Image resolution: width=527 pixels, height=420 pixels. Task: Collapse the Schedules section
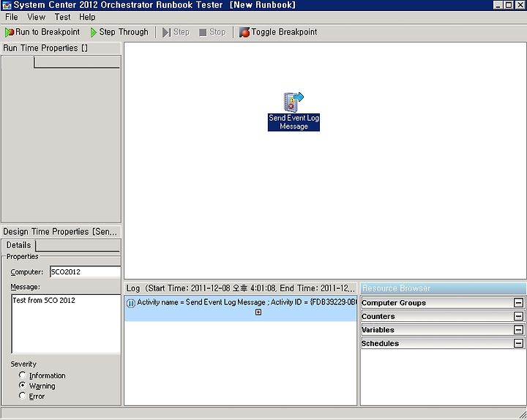[518, 343]
